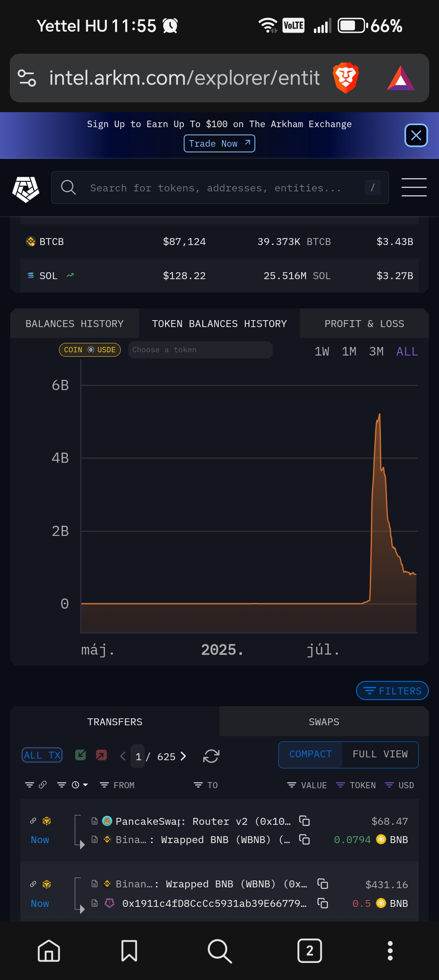
Task: Select Compact view mode
Action: click(311, 755)
